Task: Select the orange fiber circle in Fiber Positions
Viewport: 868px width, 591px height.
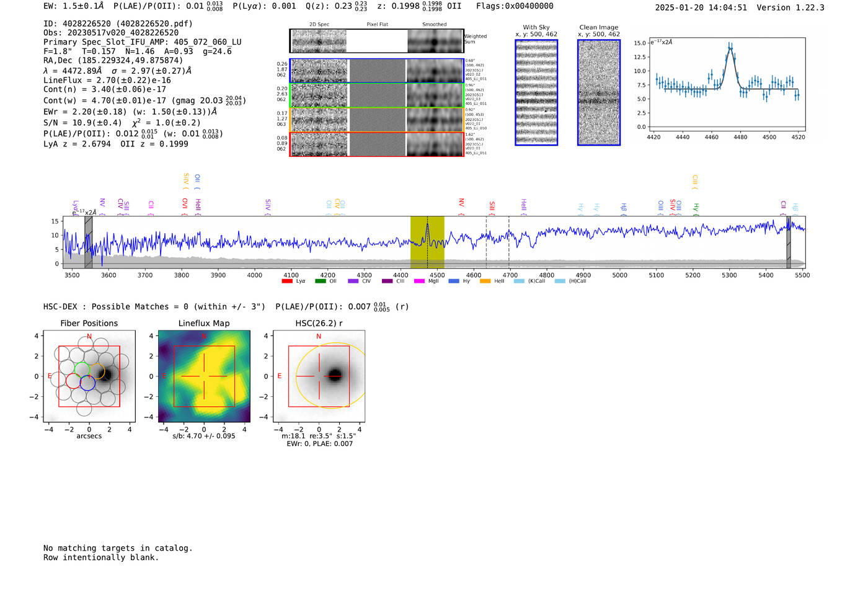Action: 97,372
